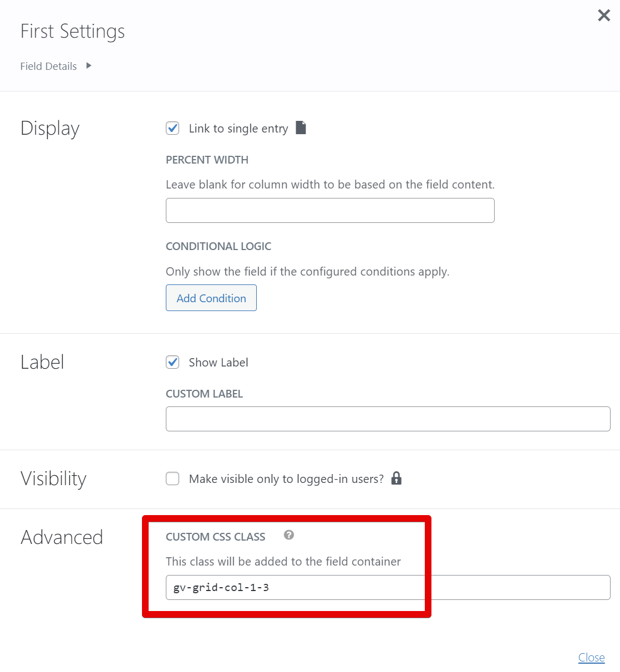Screen dimensions: 620x672
Task: Toggle the Show Label checkbox
Action: click(172, 363)
